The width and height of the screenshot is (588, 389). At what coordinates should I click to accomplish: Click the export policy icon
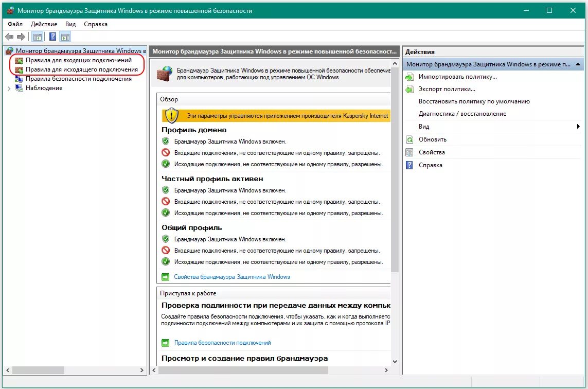click(409, 90)
